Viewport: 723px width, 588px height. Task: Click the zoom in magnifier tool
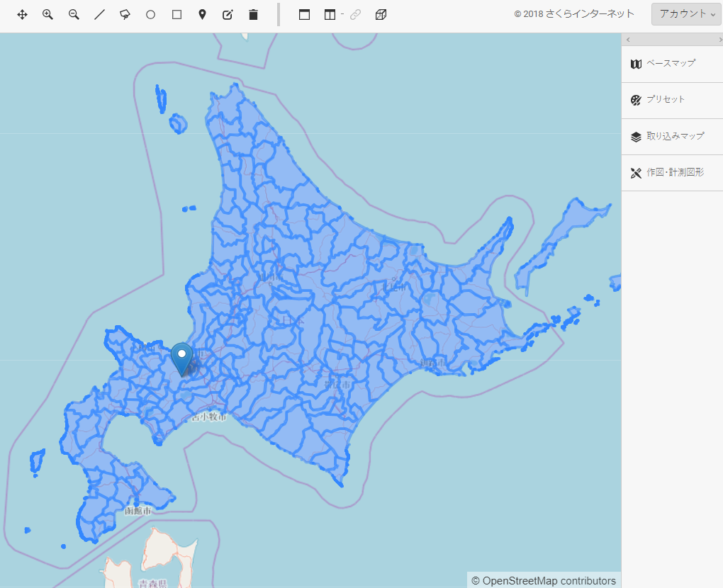[x=47, y=15]
